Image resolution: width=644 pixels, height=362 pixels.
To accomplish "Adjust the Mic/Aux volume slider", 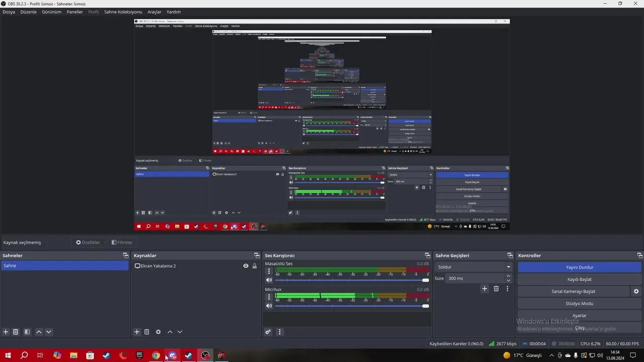I will (x=352, y=306).
